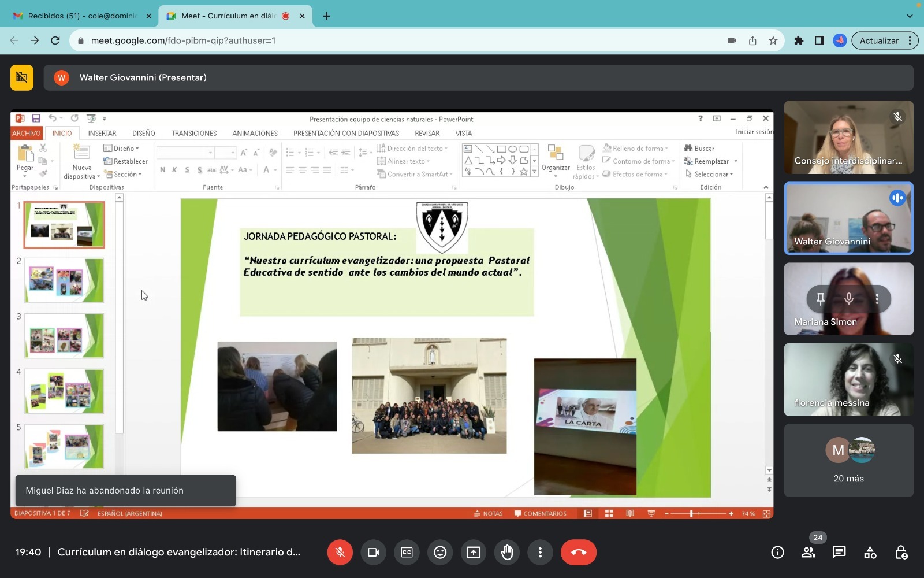Viewport: 924px width, 578px height.
Task: Open the chat with everyone panel
Action: (x=839, y=553)
